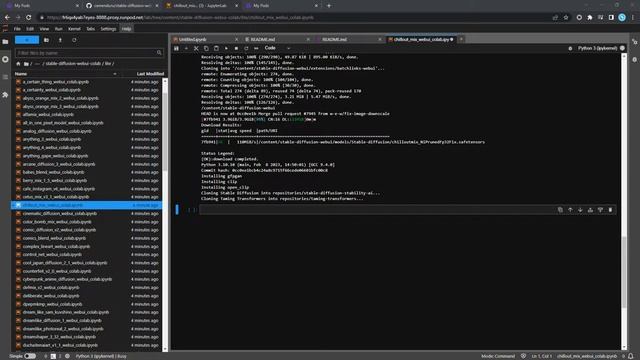The width and height of the screenshot is (640, 360).
Task: Restart the kernel
Action: coord(246,48)
